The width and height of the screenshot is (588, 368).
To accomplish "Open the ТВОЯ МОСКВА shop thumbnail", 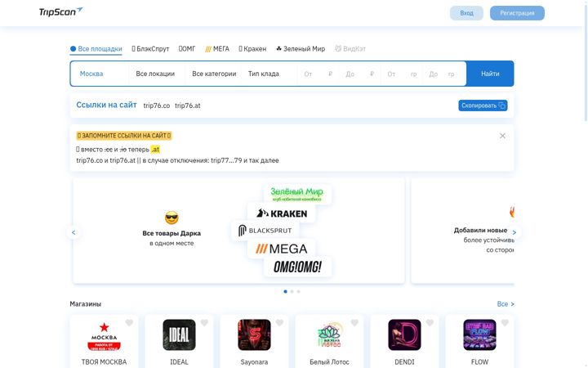I will [x=104, y=335].
